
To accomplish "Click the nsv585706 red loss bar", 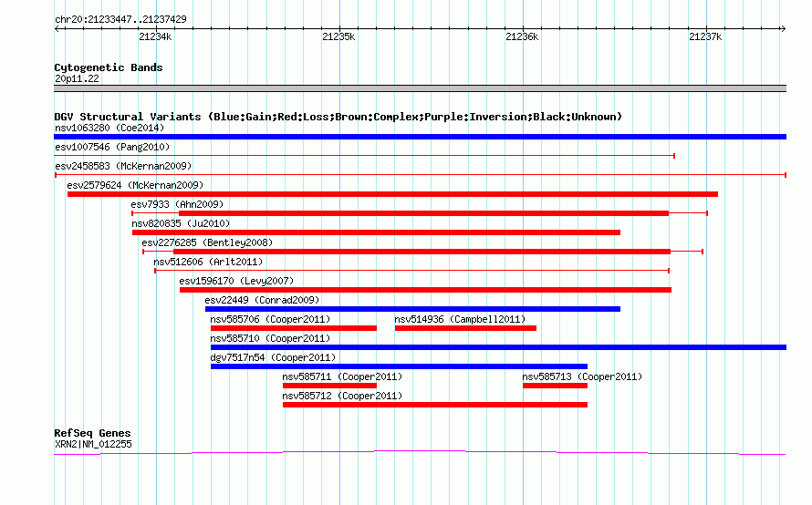I will click(294, 328).
